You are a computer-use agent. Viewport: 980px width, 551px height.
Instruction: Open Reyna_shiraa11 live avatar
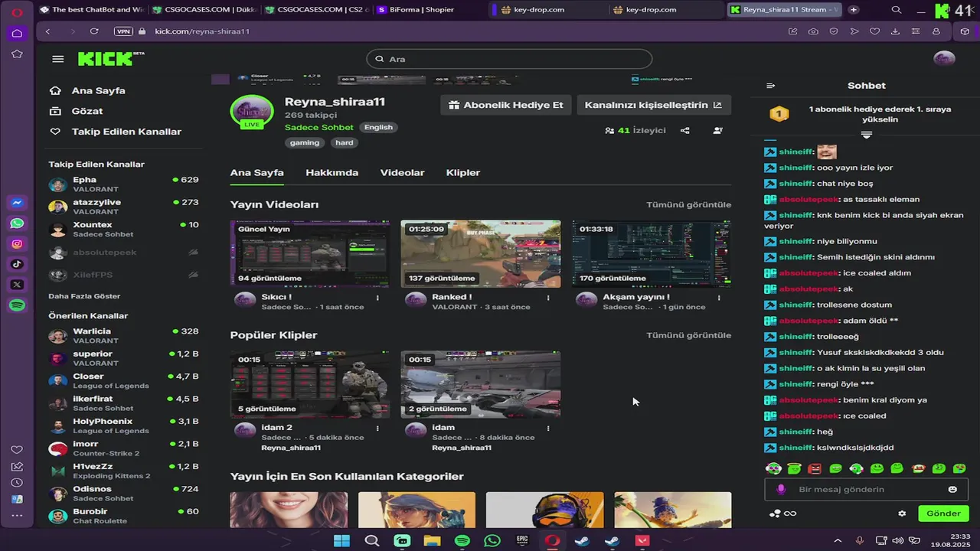click(x=252, y=112)
